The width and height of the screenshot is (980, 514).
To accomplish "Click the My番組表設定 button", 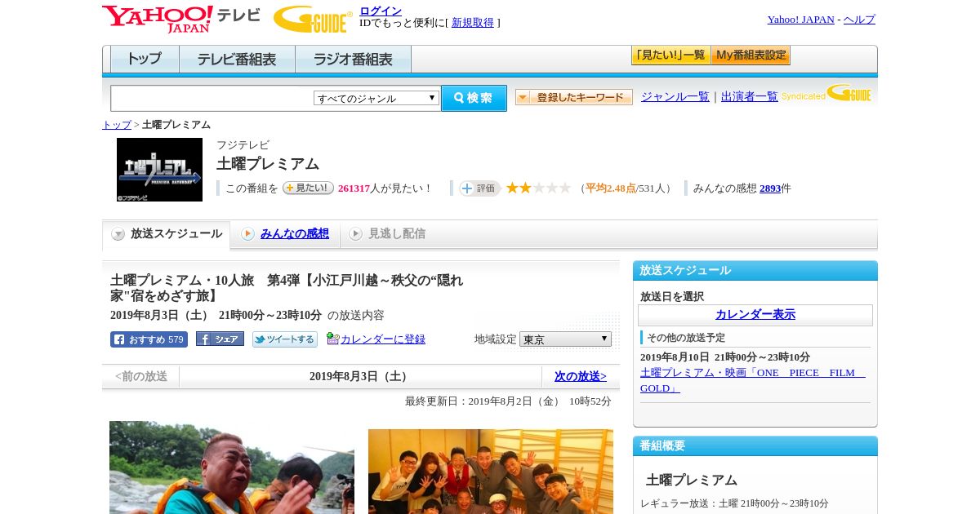I will (x=751, y=55).
